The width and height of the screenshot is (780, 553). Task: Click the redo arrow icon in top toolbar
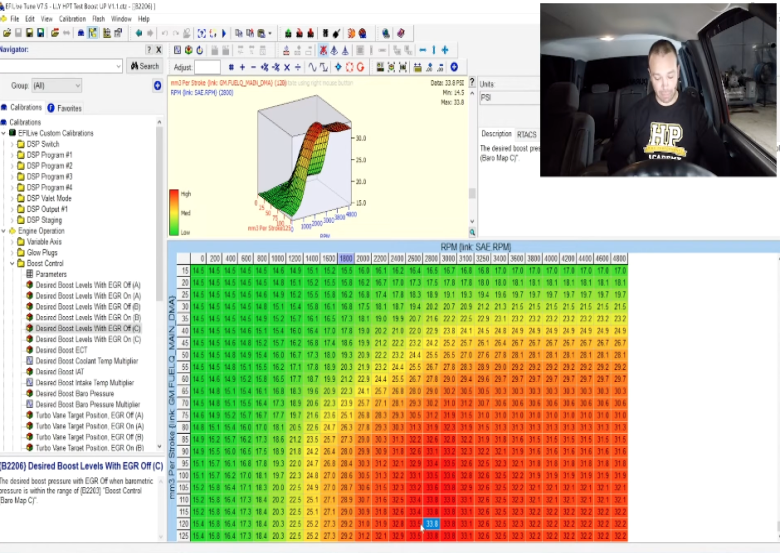(176, 33)
